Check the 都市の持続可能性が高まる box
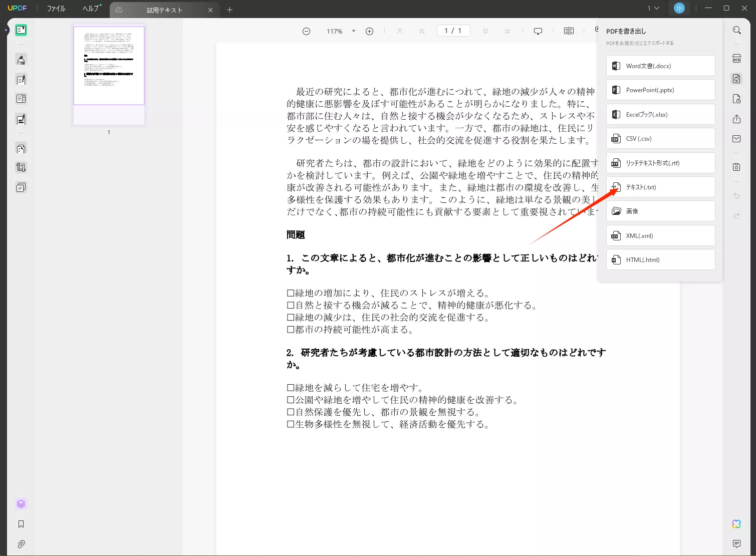756x556 pixels. (291, 330)
